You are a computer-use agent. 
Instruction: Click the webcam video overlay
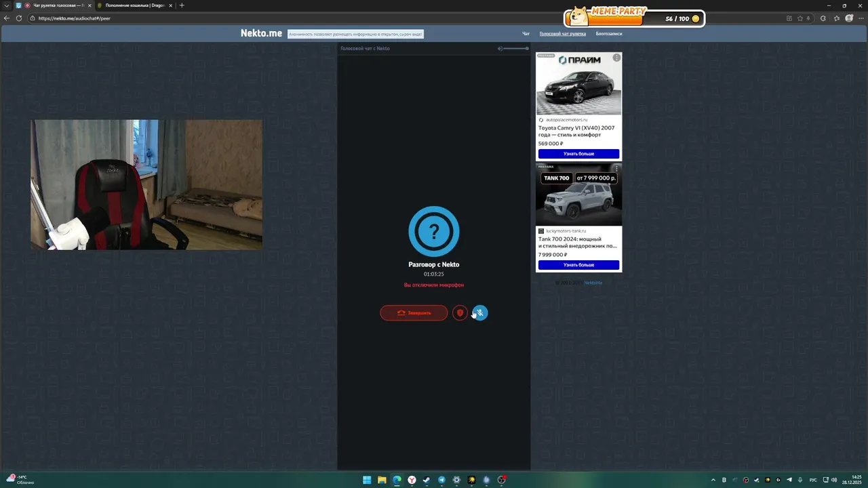click(x=146, y=185)
